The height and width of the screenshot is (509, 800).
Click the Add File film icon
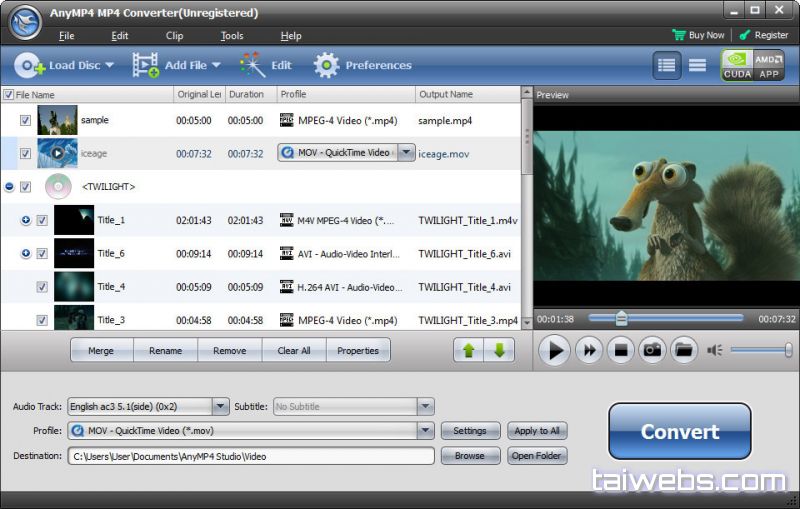(146, 65)
